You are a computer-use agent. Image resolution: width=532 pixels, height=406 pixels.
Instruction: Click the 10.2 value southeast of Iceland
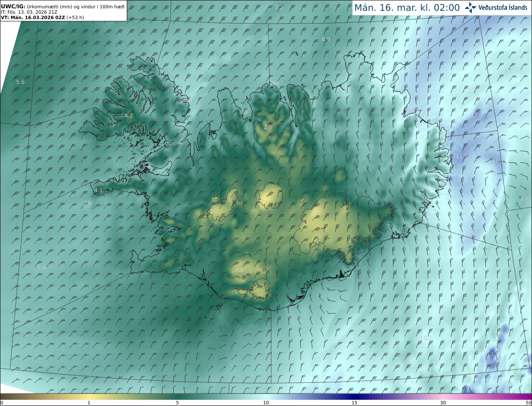click(426, 338)
